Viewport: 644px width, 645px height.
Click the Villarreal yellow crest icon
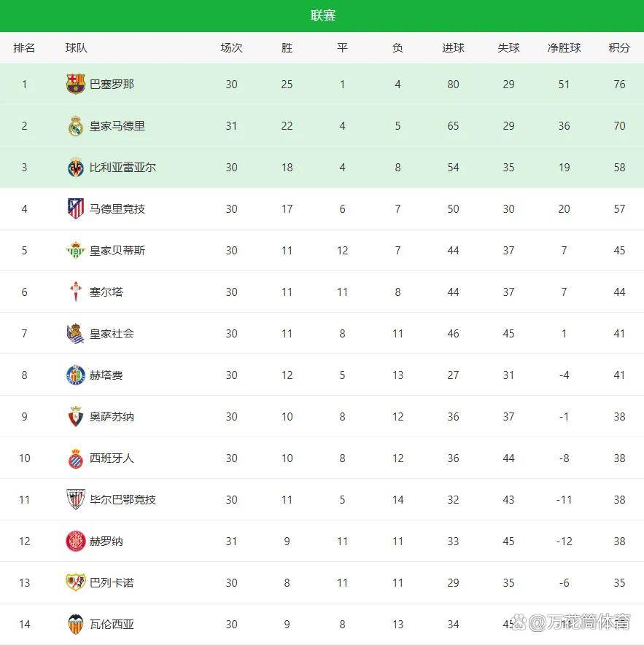pos(76,168)
